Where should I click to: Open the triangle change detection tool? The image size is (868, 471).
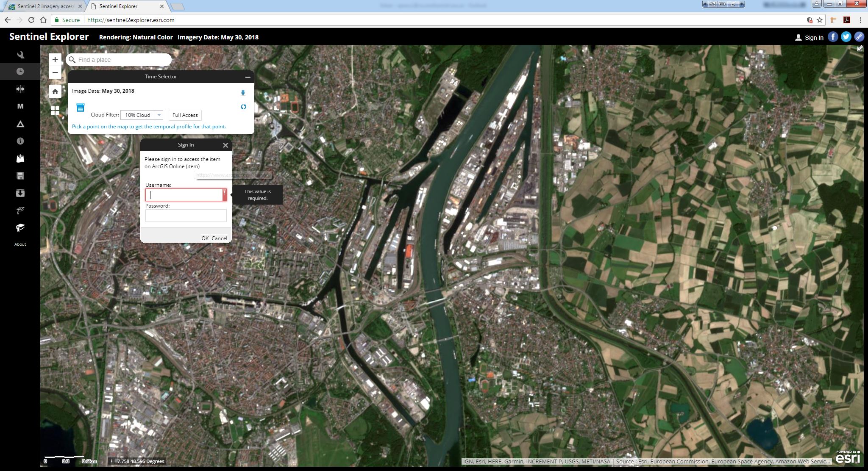tap(20, 124)
